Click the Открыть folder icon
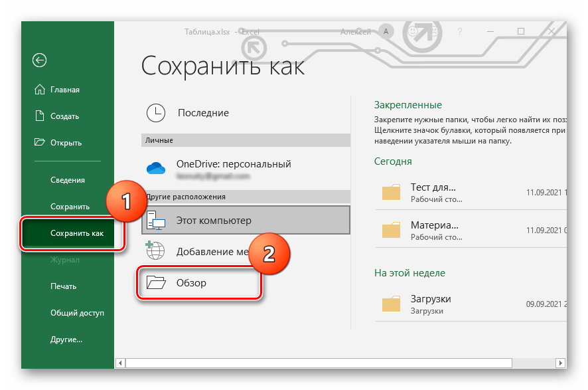Screen dimensions: 588x390 40,142
